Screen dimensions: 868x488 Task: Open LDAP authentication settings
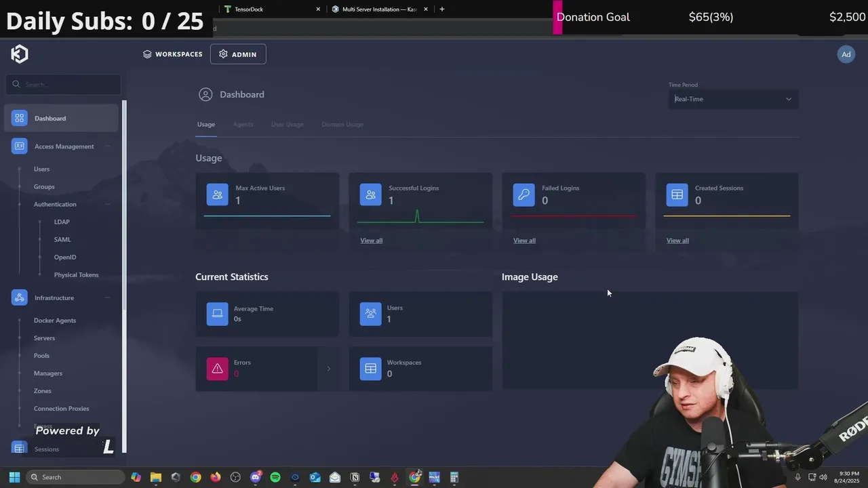pyautogui.click(x=62, y=222)
